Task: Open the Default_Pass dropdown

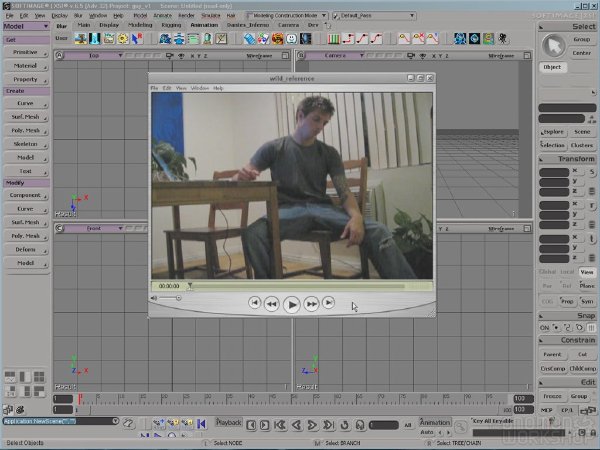Action: pyautogui.click(x=374, y=16)
